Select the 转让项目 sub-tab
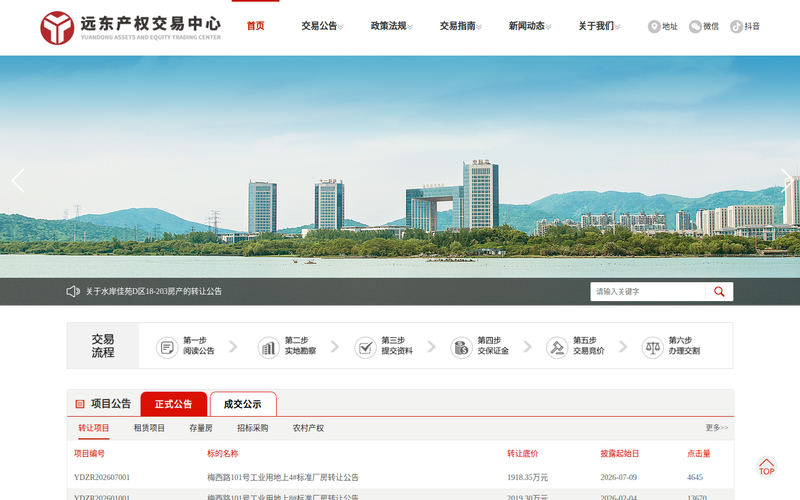This screenshot has width=800, height=500. pyautogui.click(x=93, y=428)
